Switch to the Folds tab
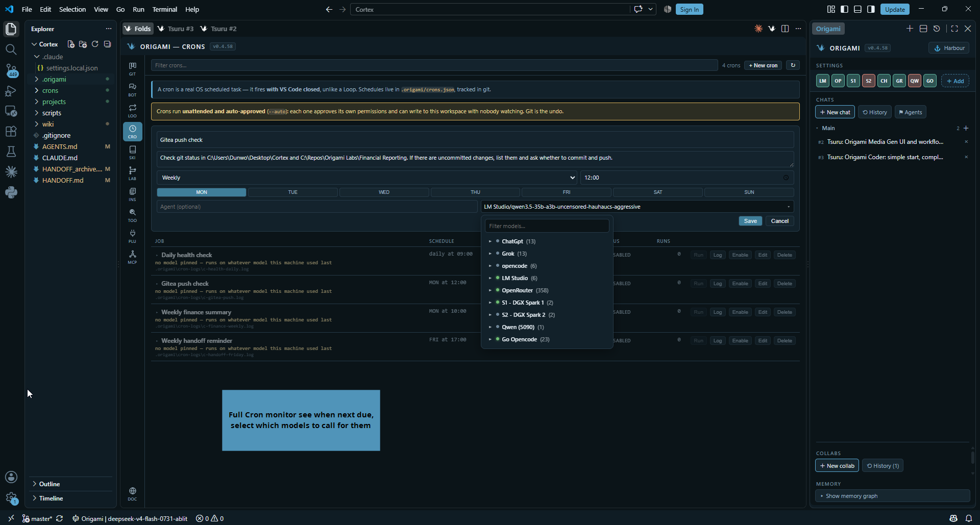The width and height of the screenshot is (980, 525). point(138,29)
